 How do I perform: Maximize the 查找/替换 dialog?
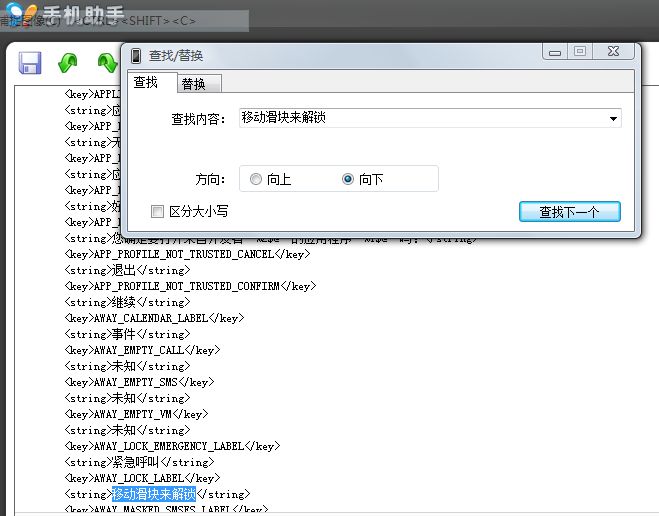[x=580, y=51]
